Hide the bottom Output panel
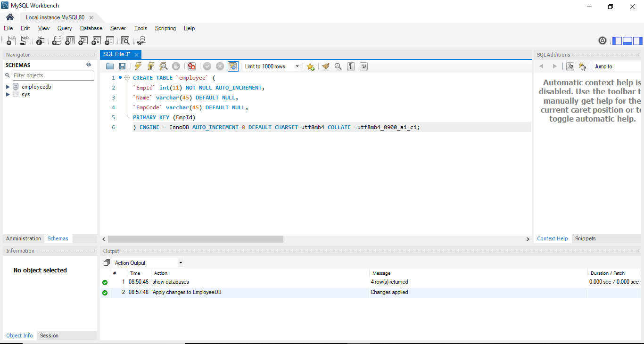Viewport: 644px width, 344px height. 627,41
